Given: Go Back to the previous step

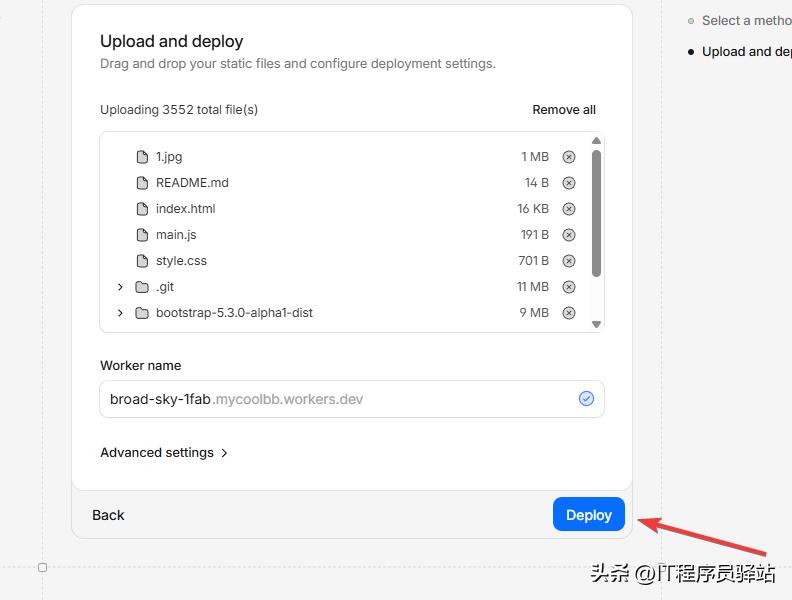Looking at the screenshot, I should (108, 515).
